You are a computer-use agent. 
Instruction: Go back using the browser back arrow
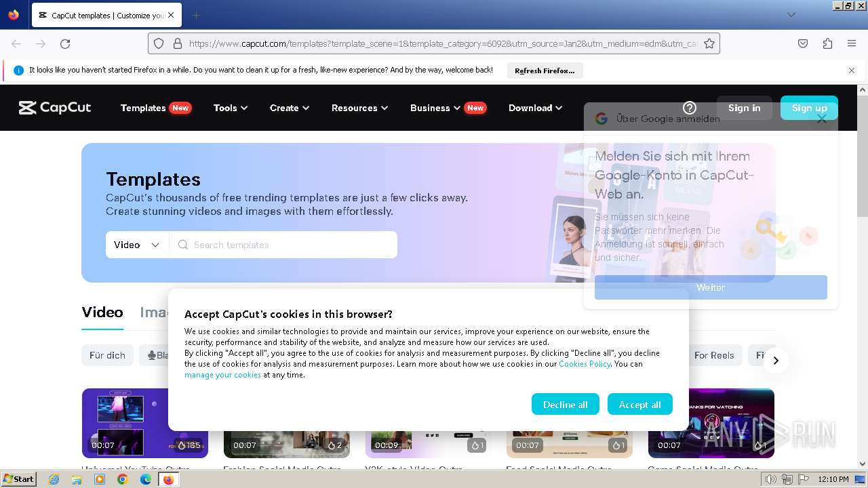click(16, 43)
